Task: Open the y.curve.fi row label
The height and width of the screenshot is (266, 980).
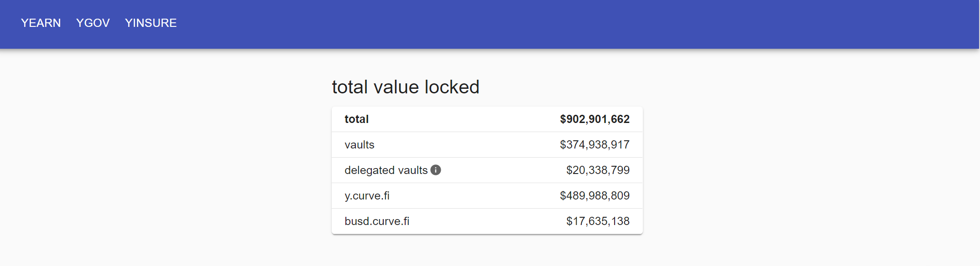Action: pyautogui.click(x=367, y=196)
